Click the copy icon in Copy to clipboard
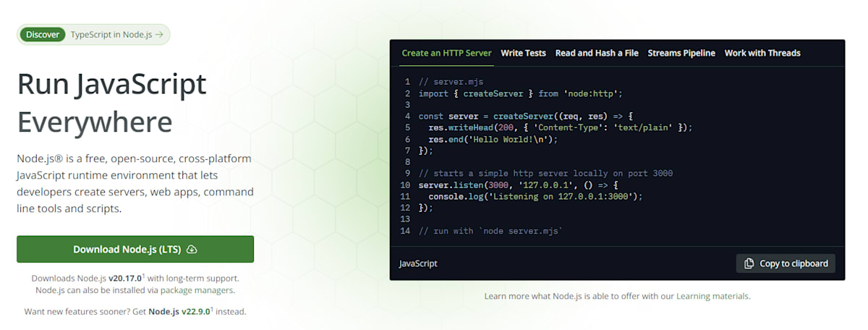Viewport: 868px width, 330px height. coord(749,263)
